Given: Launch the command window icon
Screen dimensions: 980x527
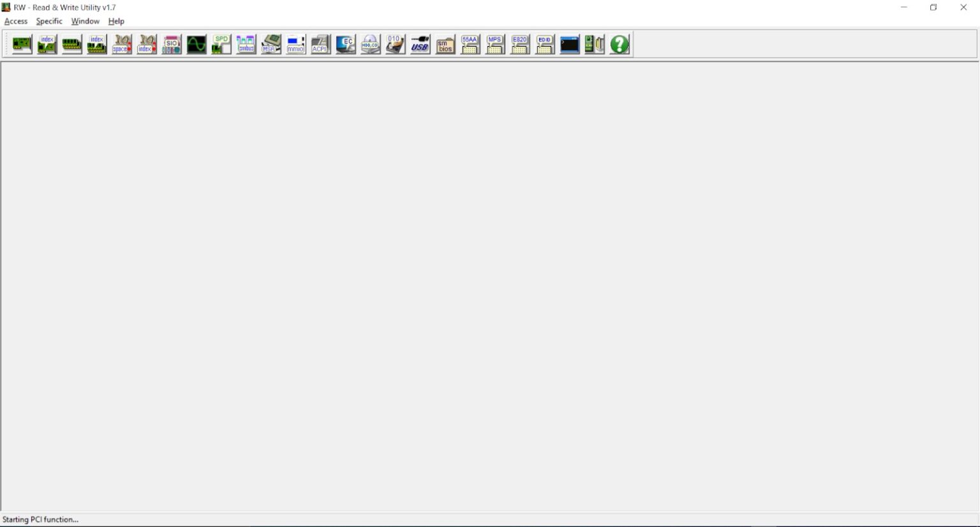Looking at the screenshot, I should [x=569, y=45].
